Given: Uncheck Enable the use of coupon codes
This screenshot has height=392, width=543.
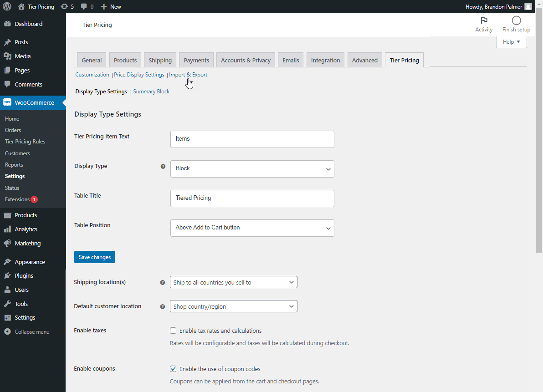Looking at the screenshot, I should 173,369.
